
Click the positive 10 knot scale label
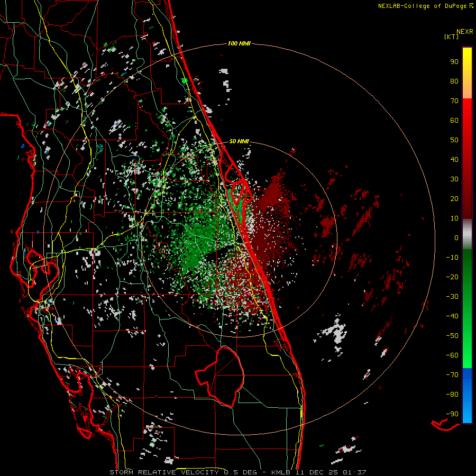click(454, 218)
